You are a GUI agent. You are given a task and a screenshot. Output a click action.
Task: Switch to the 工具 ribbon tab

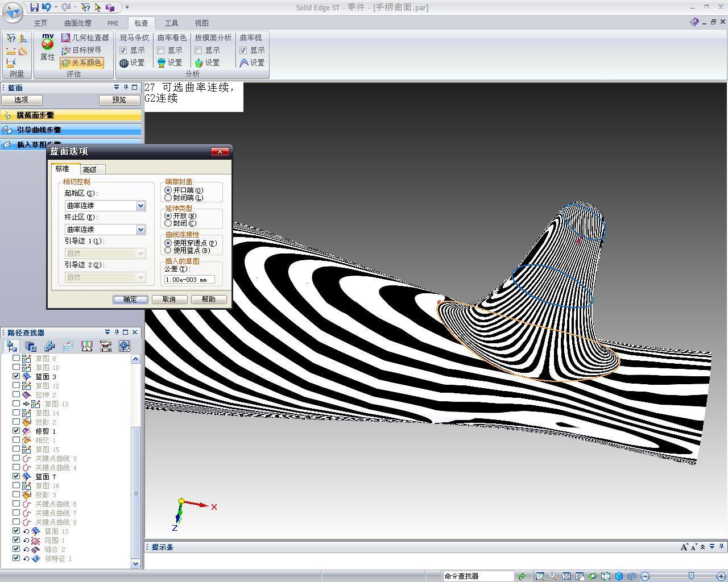tap(171, 23)
